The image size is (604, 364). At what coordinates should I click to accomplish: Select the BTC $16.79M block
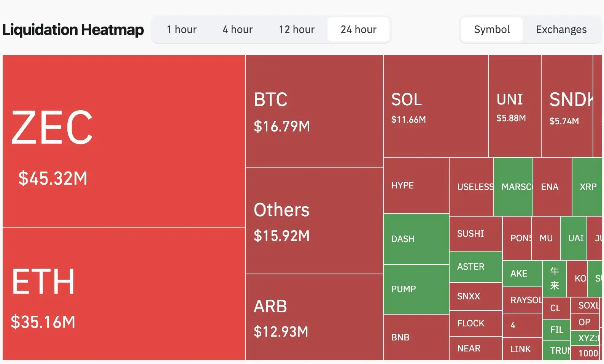coord(314,111)
